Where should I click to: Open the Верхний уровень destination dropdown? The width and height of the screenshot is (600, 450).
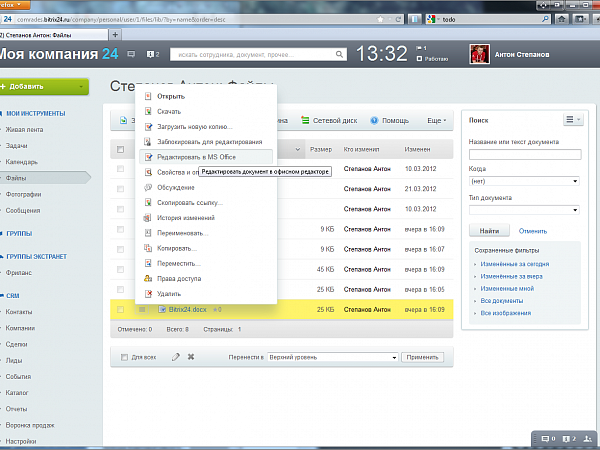point(333,357)
